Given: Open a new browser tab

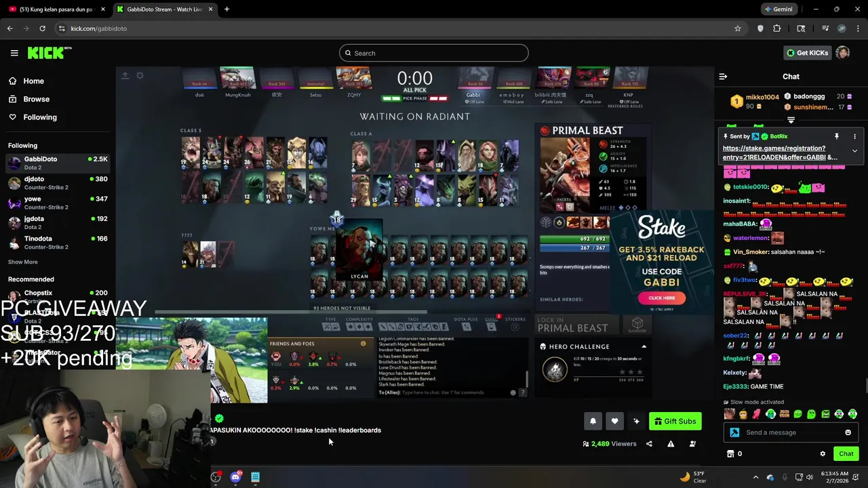Looking at the screenshot, I should [x=226, y=9].
